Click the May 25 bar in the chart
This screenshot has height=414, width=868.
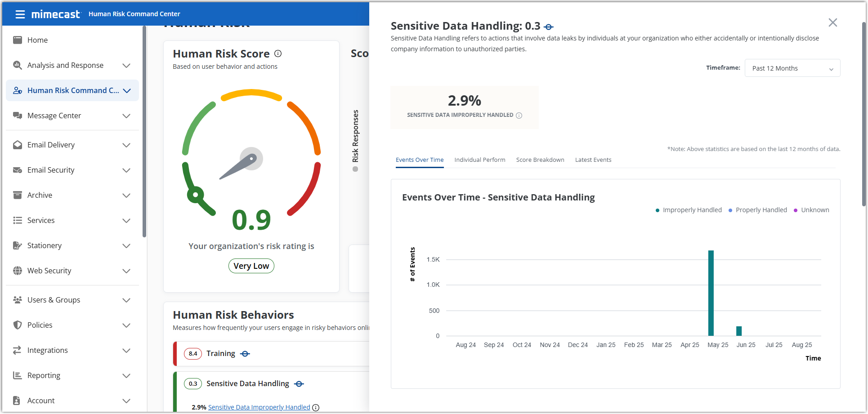tap(711, 293)
